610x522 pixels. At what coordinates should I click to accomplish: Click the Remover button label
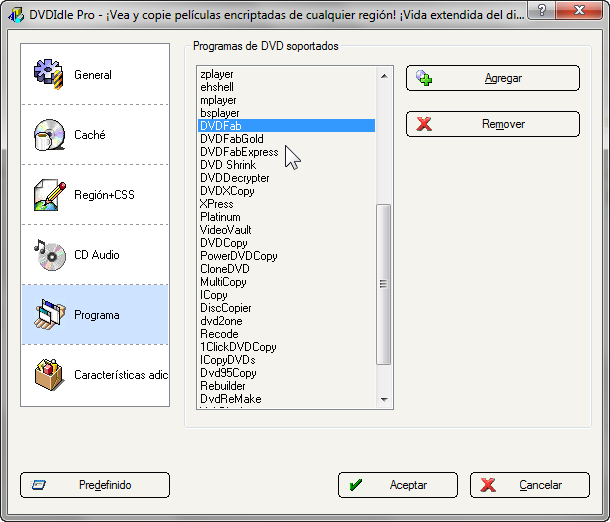click(503, 124)
